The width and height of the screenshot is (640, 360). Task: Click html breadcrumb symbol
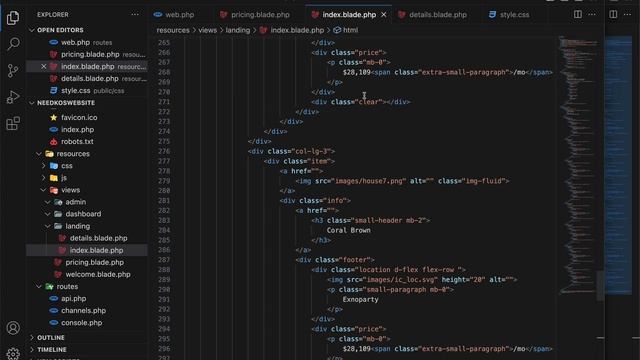[x=350, y=30]
